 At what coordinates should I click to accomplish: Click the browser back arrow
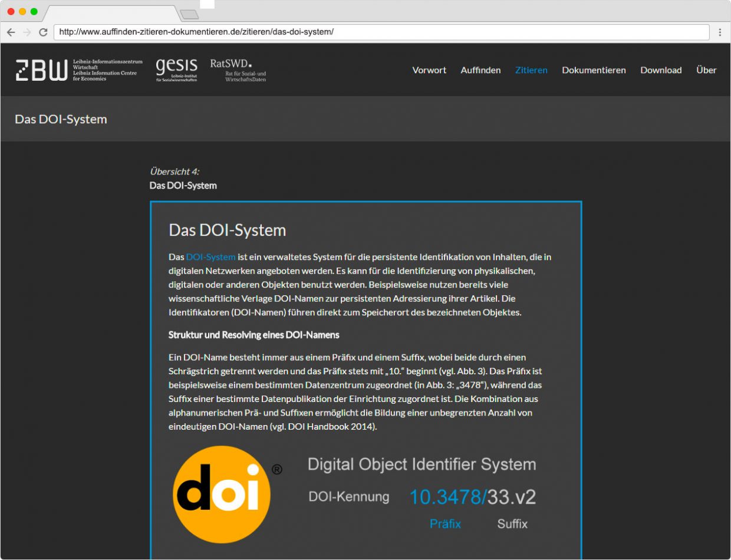12,32
